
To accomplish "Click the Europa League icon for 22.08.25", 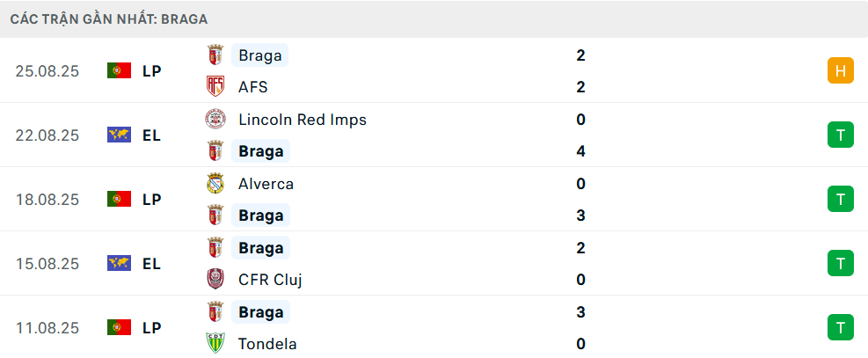I will 119,135.
